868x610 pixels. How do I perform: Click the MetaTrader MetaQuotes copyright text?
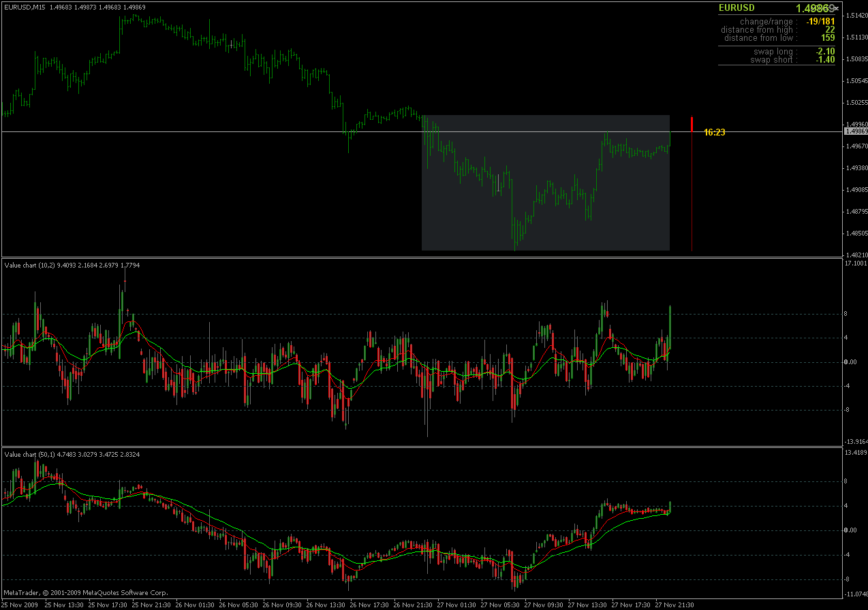coord(86,593)
